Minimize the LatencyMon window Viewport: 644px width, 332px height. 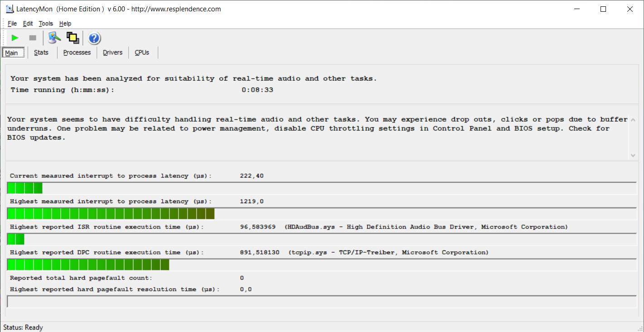pos(577,9)
